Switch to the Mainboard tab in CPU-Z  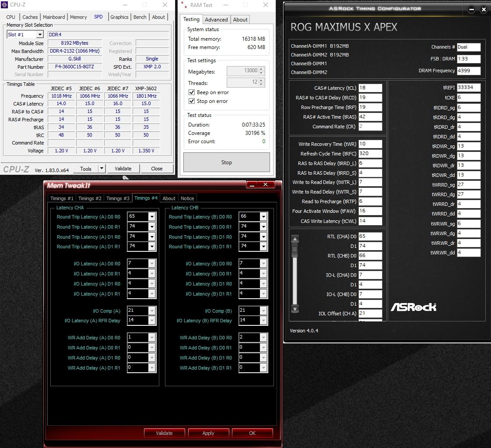pyautogui.click(x=54, y=17)
